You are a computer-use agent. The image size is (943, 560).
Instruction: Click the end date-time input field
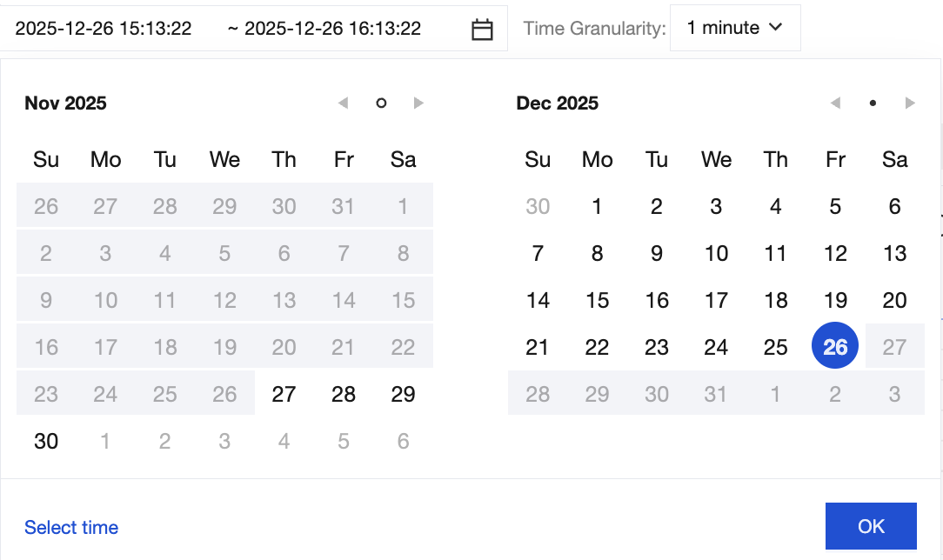click(x=332, y=29)
